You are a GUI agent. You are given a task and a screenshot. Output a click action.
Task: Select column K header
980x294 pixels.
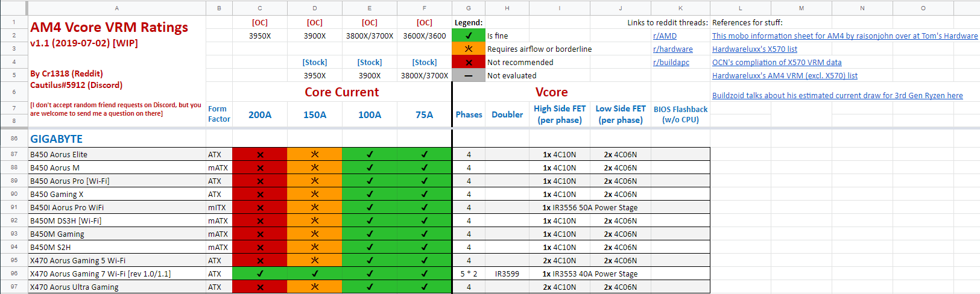[680, 8]
